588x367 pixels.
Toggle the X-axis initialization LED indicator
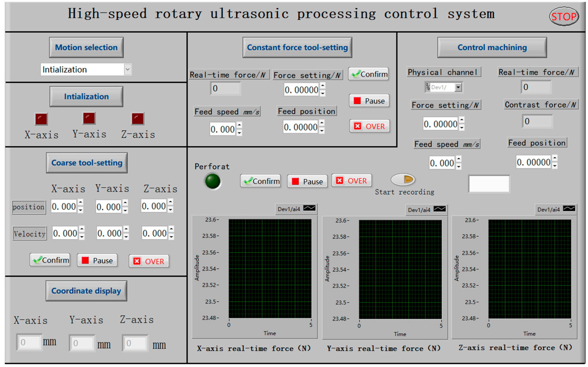coord(41,119)
